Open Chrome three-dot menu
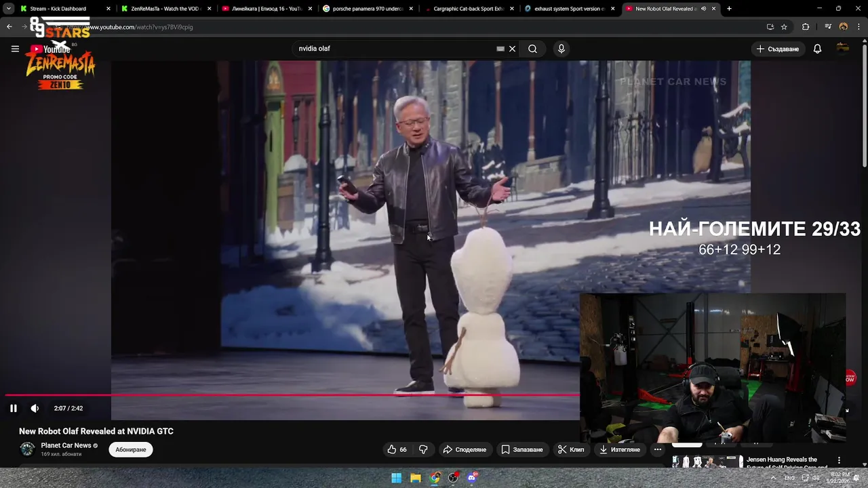This screenshot has width=868, height=488. pyautogui.click(x=859, y=27)
